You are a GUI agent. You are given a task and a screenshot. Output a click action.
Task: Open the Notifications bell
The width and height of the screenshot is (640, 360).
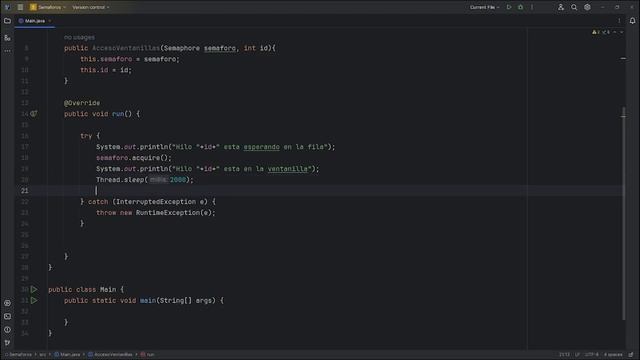(632, 20)
